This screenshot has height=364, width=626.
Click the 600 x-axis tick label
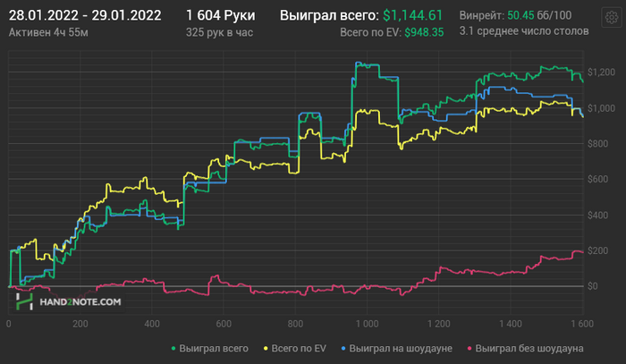pyautogui.click(x=224, y=324)
